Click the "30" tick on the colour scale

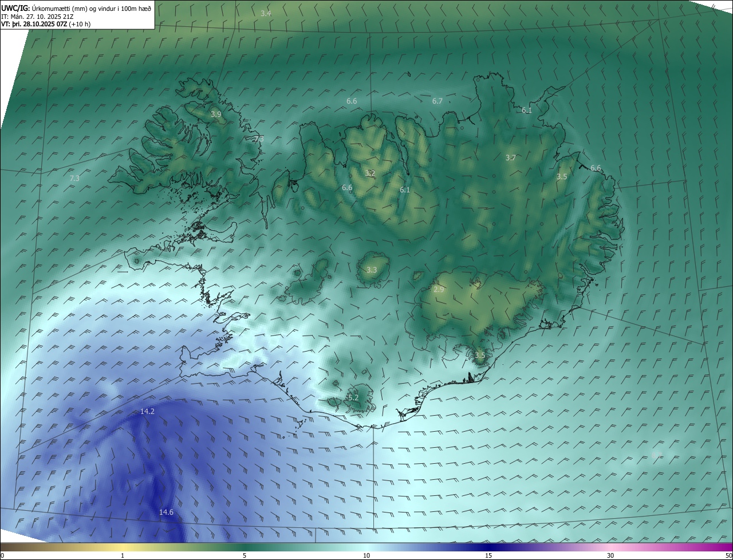click(x=610, y=555)
